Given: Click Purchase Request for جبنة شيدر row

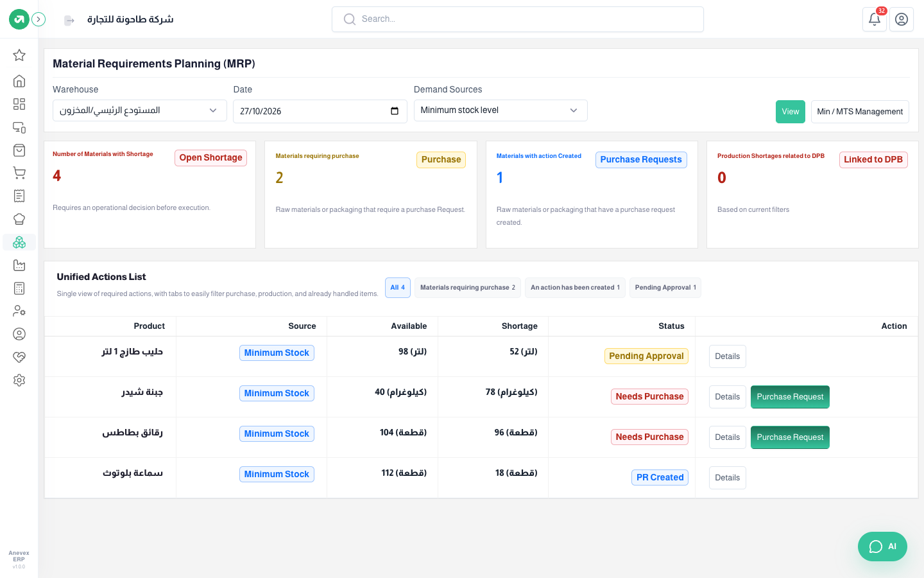Looking at the screenshot, I should [x=790, y=397].
